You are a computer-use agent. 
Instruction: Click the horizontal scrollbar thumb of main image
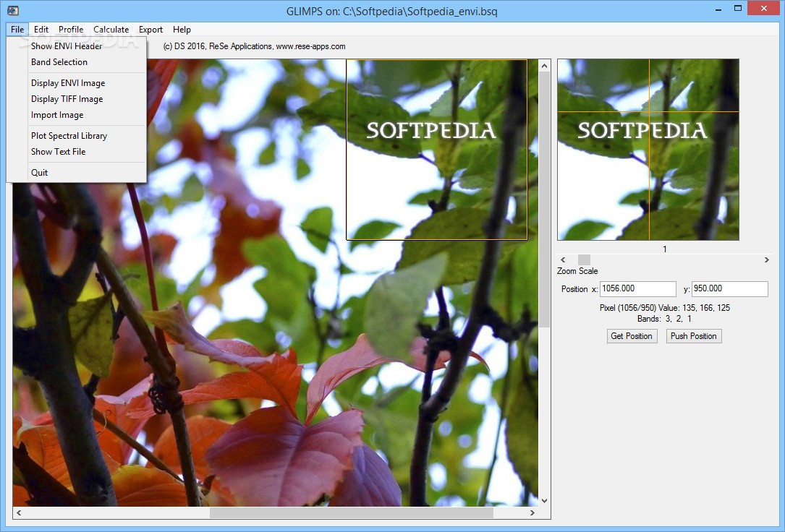351,512
